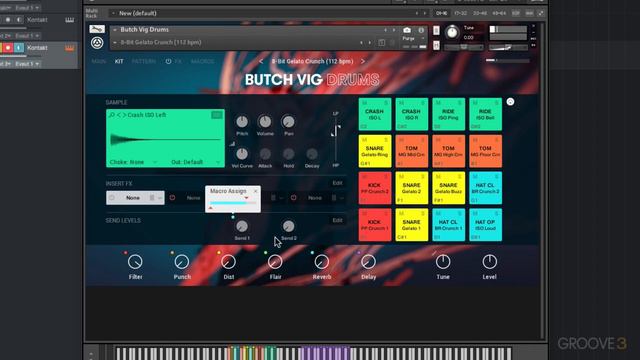Click the Filter macro knob
Screen dimensions: 640x360
click(135, 262)
